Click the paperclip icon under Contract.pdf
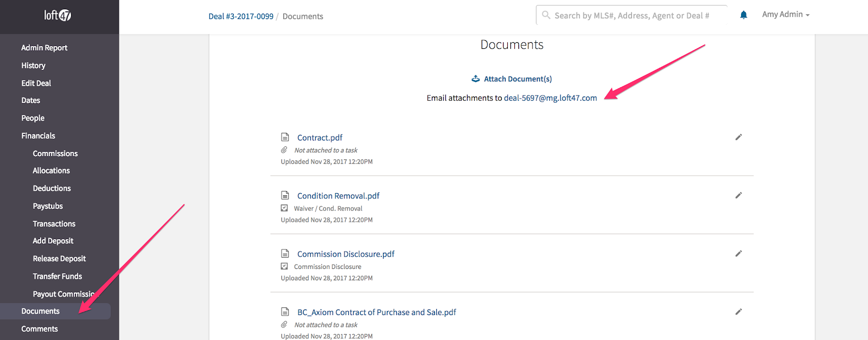 pyautogui.click(x=284, y=150)
